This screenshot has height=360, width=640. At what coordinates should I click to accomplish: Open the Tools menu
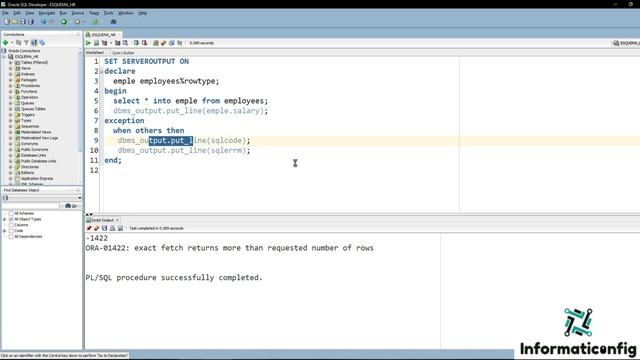point(109,13)
